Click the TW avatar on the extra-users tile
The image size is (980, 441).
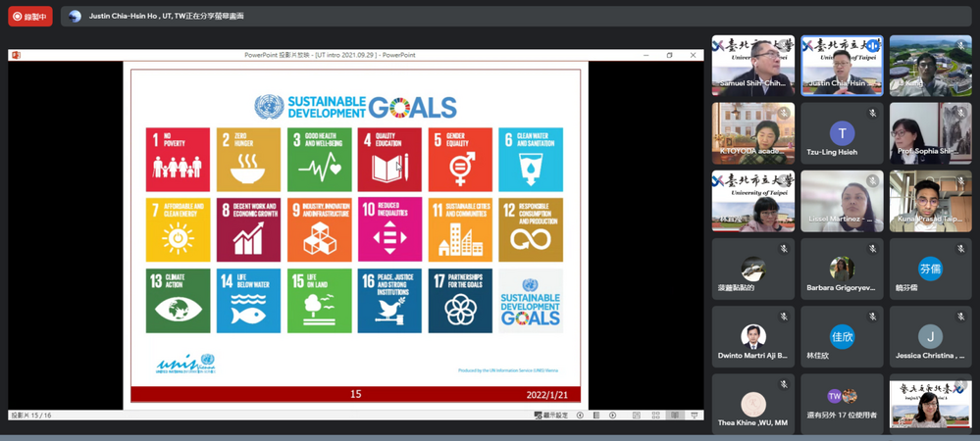coord(834,396)
